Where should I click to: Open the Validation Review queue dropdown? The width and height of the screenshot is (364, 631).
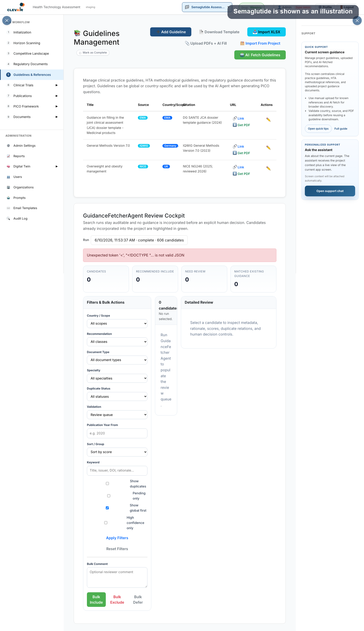click(x=117, y=415)
